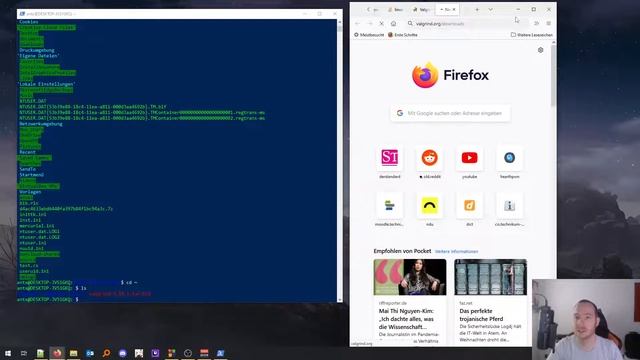640x360 pixels.
Task: Open the Erste Schritte bookmark
Action: [403, 35]
